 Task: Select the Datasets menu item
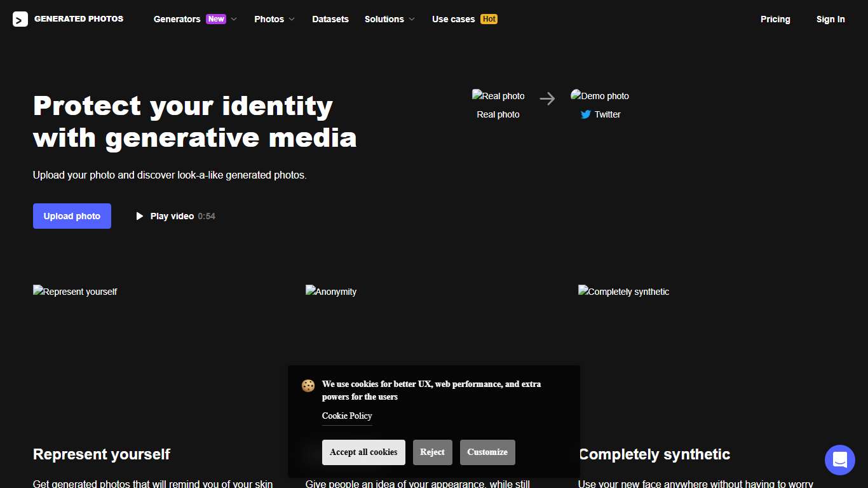point(330,19)
